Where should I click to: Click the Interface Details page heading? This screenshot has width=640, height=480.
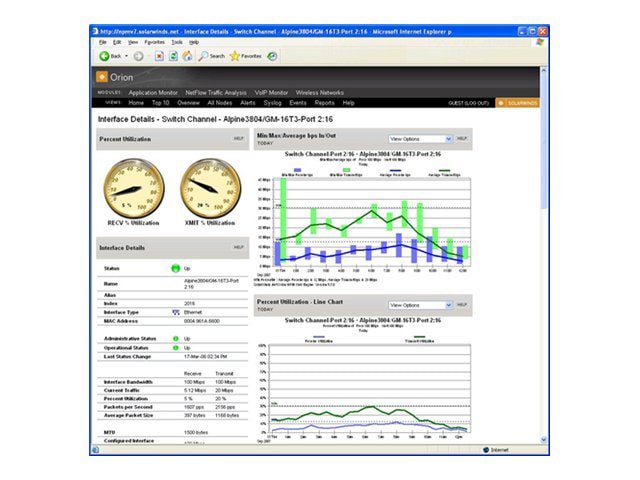click(x=215, y=119)
